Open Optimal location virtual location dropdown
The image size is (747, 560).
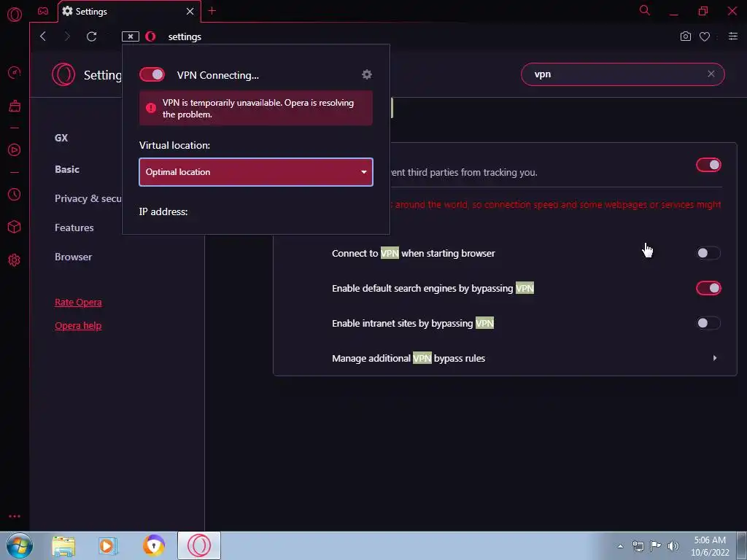[256, 172]
